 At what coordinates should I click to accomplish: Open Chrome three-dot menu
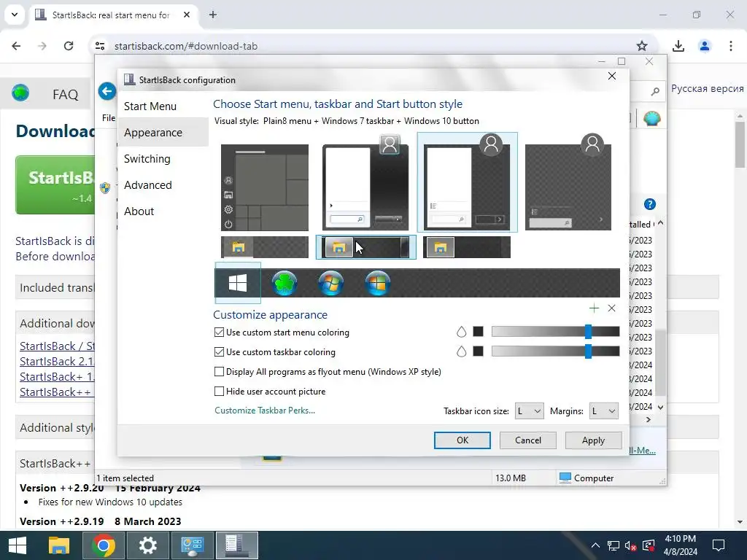730,46
